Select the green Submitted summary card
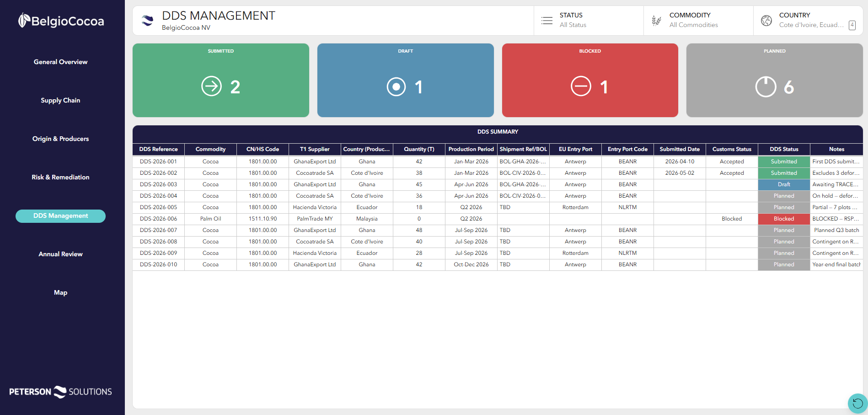The width and height of the screenshot is (868, 415). (x=221, y=80)
